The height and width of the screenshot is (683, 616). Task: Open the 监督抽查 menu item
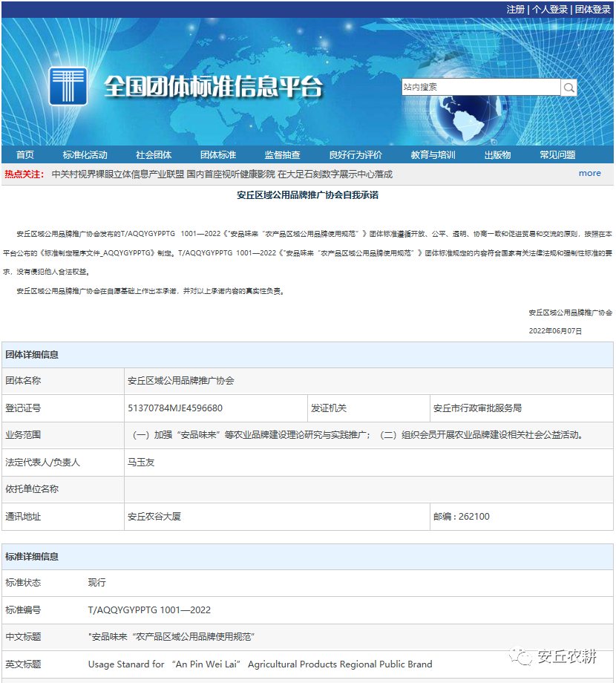pyautogui.click(x=283, y=155)
